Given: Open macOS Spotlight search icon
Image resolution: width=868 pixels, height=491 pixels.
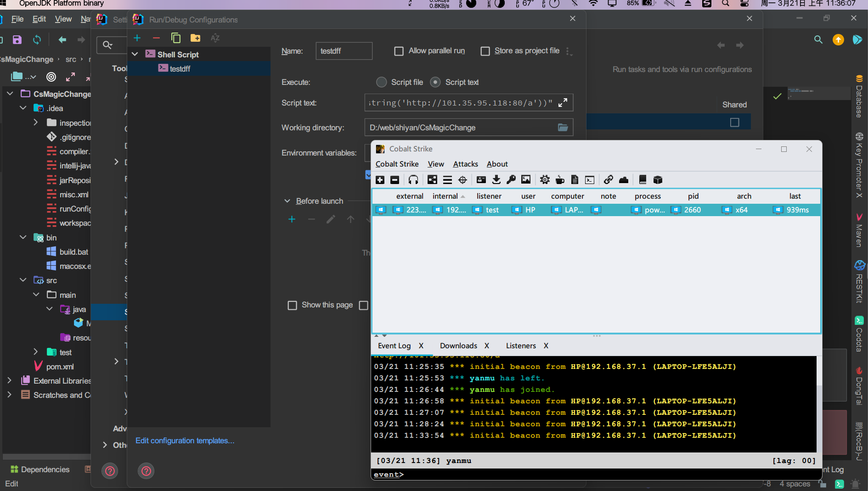Looking at the screenshot, I should [725, 4].
